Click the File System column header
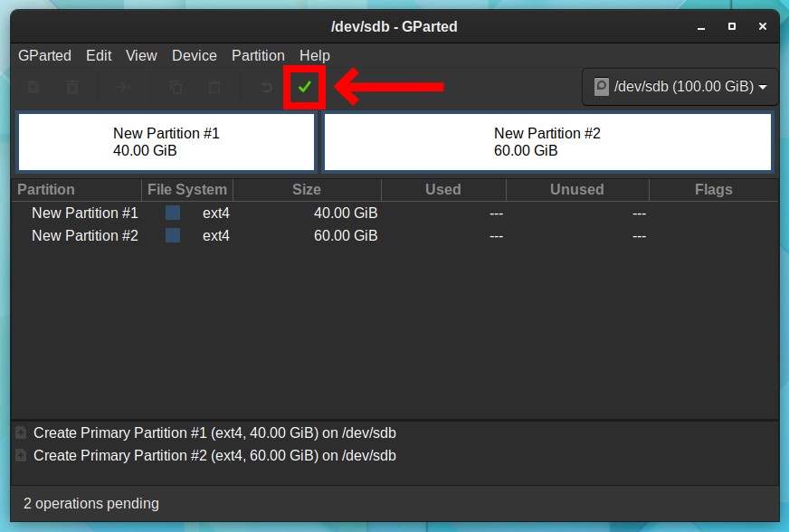Image resolution: width=789 pixels, height=532 pixels. (187, 190)
